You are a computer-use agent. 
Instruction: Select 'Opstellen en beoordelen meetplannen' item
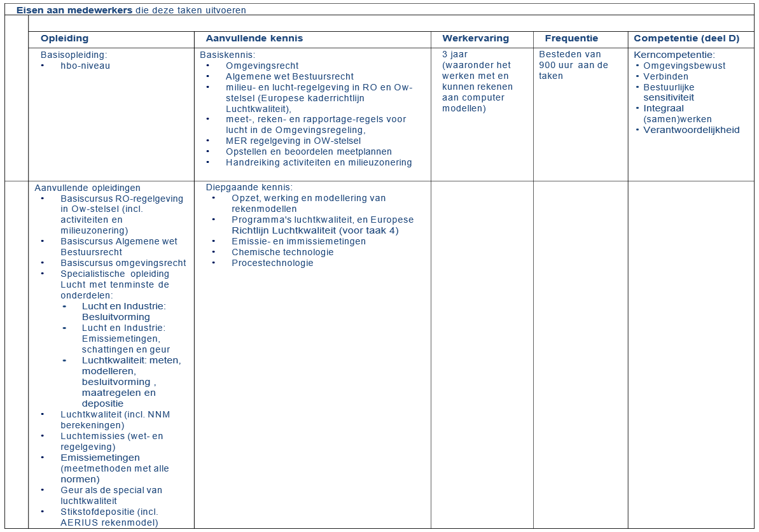coord(309,151)
